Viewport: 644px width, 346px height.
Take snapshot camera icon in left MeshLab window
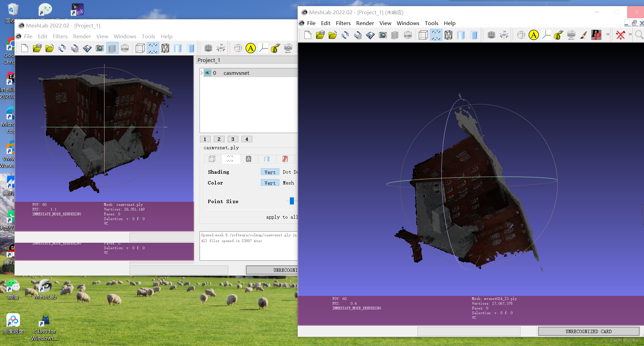click(x=100, y=48)
